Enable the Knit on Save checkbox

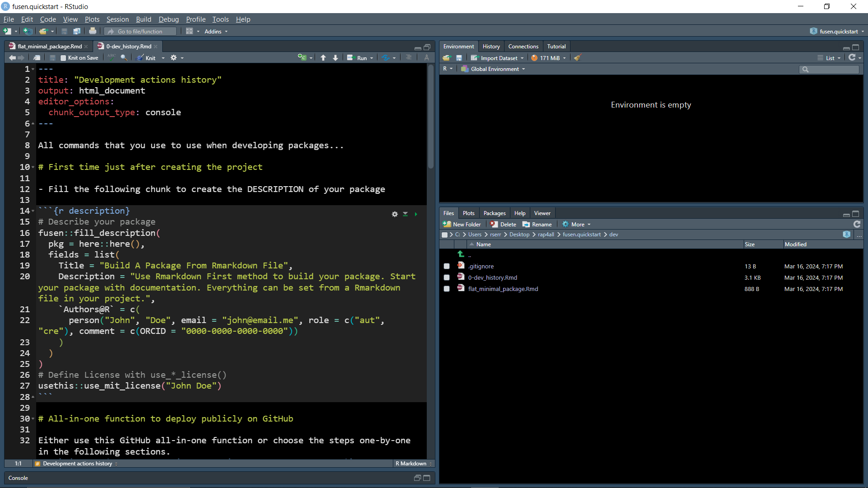[x=63, y=58]
